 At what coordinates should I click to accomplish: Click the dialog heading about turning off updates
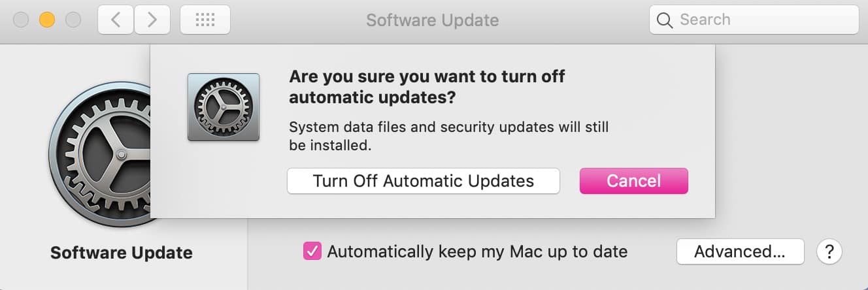427,87
